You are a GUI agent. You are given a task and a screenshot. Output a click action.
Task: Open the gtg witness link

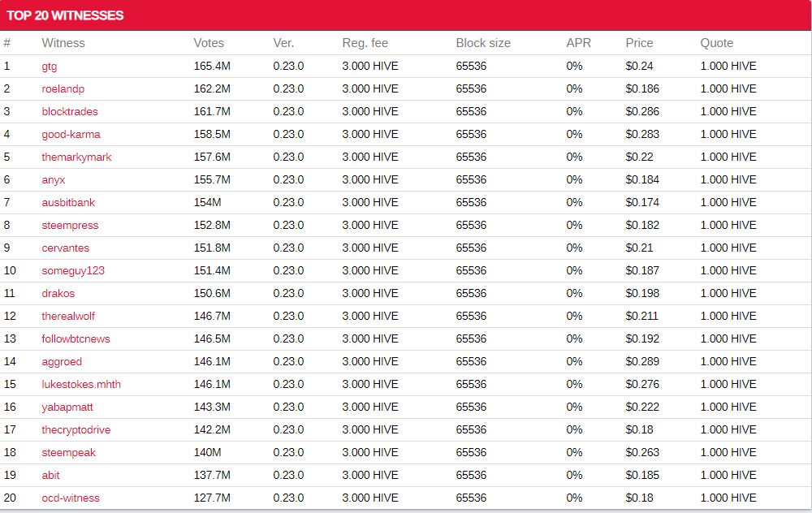coord(50,67)
